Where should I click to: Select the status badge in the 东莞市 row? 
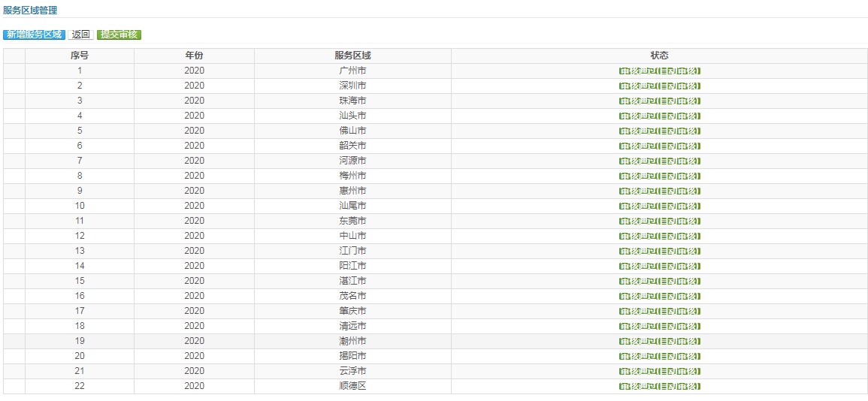pyautogui.click(x=659, y=222)
